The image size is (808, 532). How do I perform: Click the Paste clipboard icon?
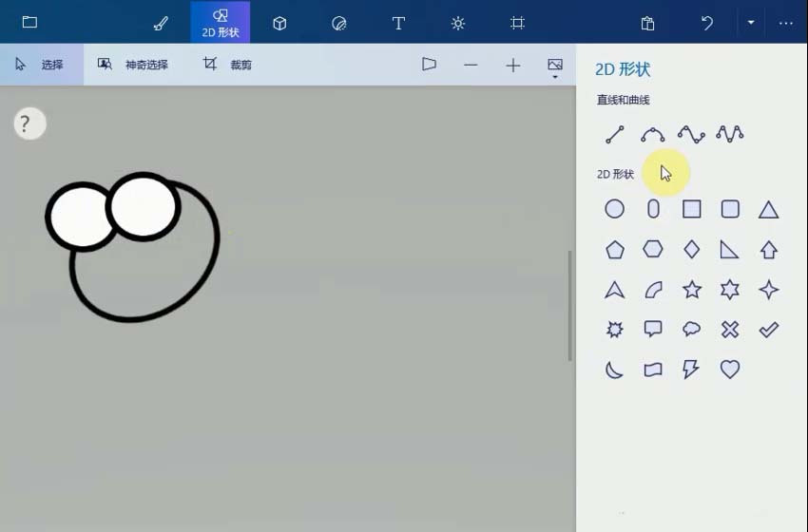point(647,23)
